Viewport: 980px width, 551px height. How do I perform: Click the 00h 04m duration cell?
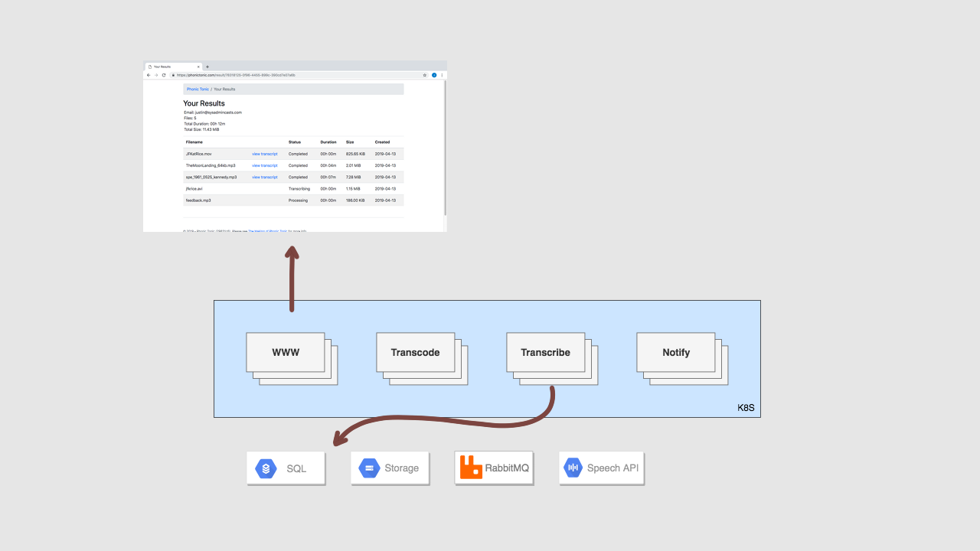point(328,165)
